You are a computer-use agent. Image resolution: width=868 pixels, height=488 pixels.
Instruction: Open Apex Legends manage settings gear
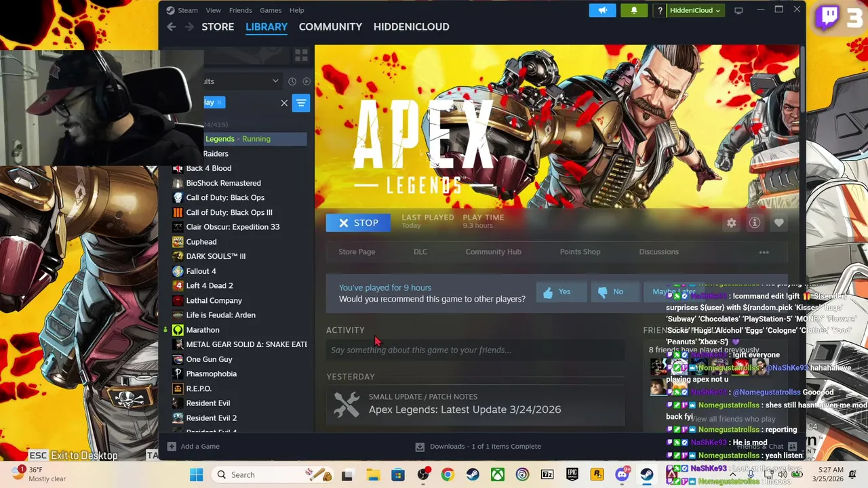click(731, 223)
